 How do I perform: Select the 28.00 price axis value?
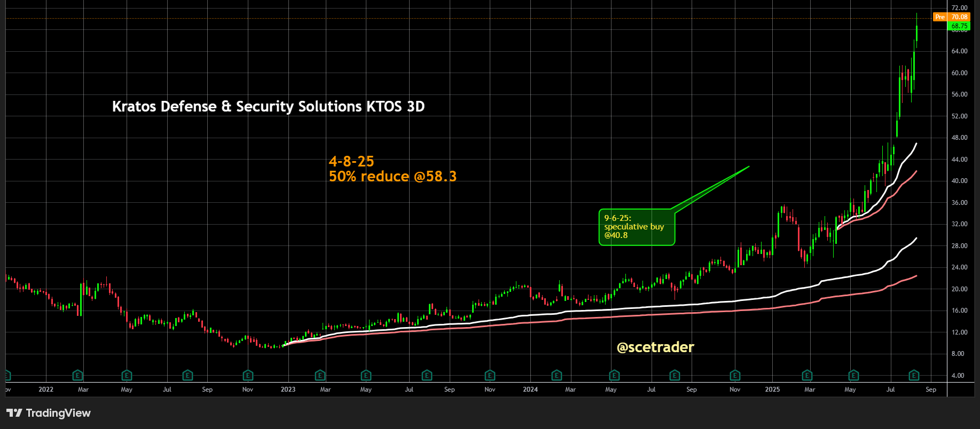pos(959,246)
